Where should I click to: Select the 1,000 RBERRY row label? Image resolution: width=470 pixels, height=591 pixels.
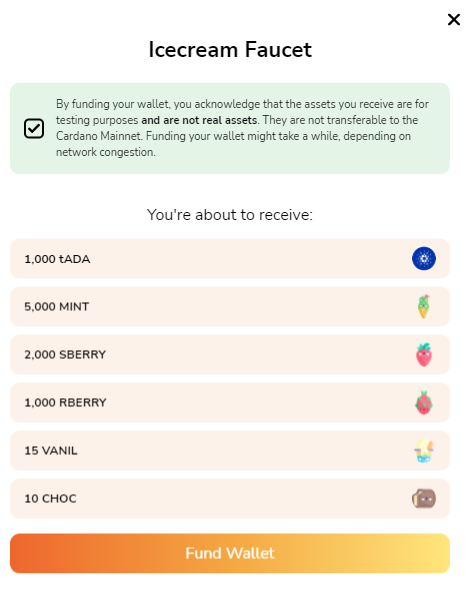coord(66,403)
